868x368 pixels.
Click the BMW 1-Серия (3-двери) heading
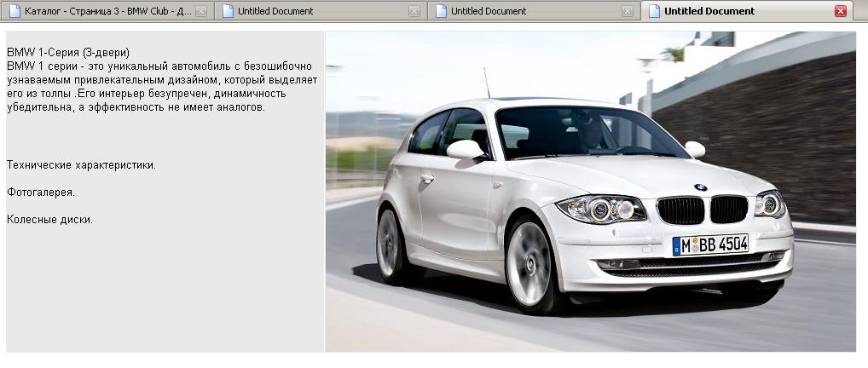(68, 53)
